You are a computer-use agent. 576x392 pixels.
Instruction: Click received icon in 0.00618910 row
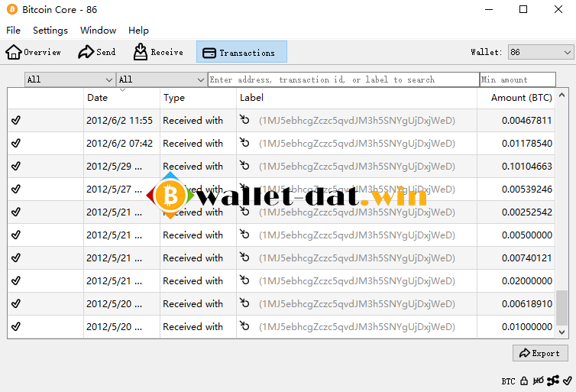244,303
